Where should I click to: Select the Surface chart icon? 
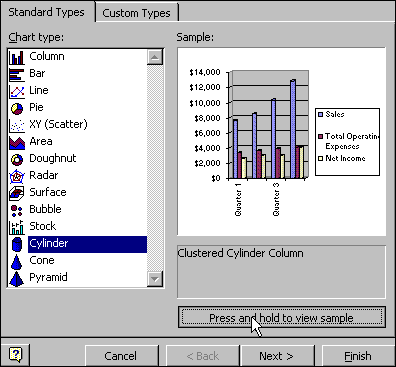coord(17,193)
